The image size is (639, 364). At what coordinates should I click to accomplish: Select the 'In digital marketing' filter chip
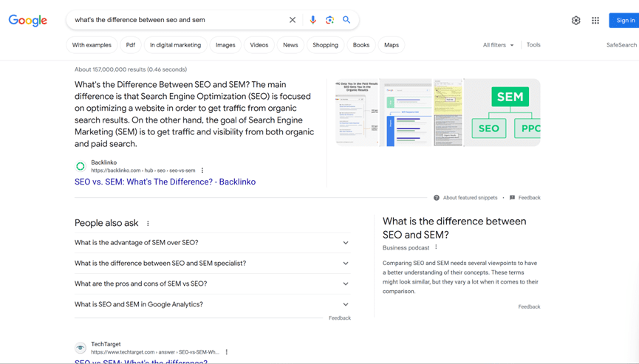(175, 45)
